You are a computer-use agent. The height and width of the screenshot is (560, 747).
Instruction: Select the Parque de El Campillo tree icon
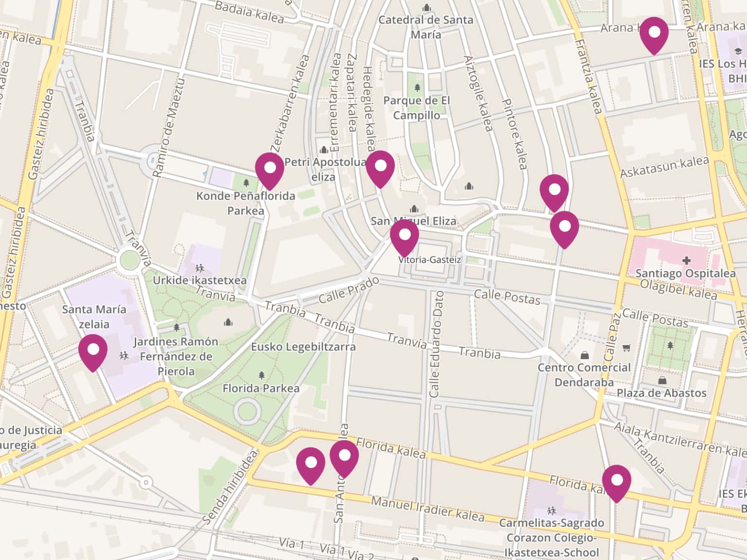tap(417, 87)
